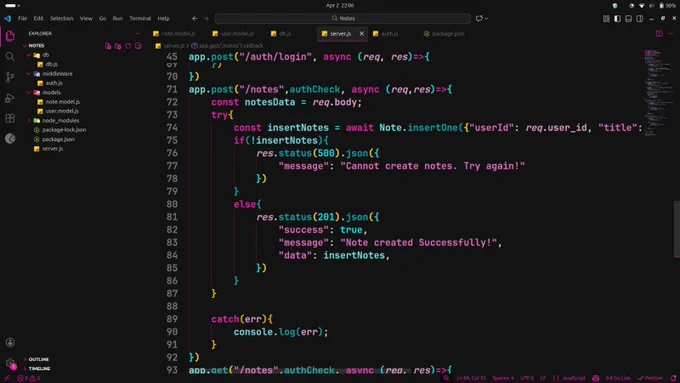The image size is (680, 383).
Task: Open the Terminal menu
Action: click(140, 19)
